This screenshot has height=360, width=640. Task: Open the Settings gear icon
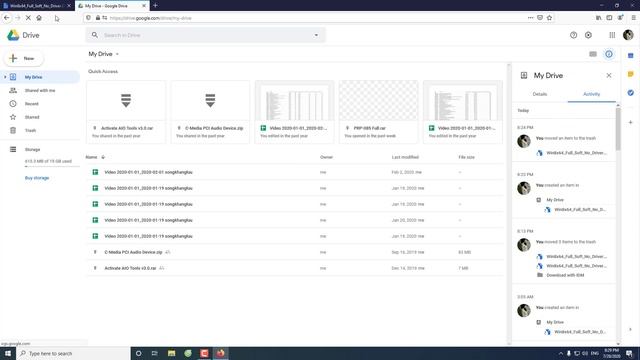[x=588, y=35]
